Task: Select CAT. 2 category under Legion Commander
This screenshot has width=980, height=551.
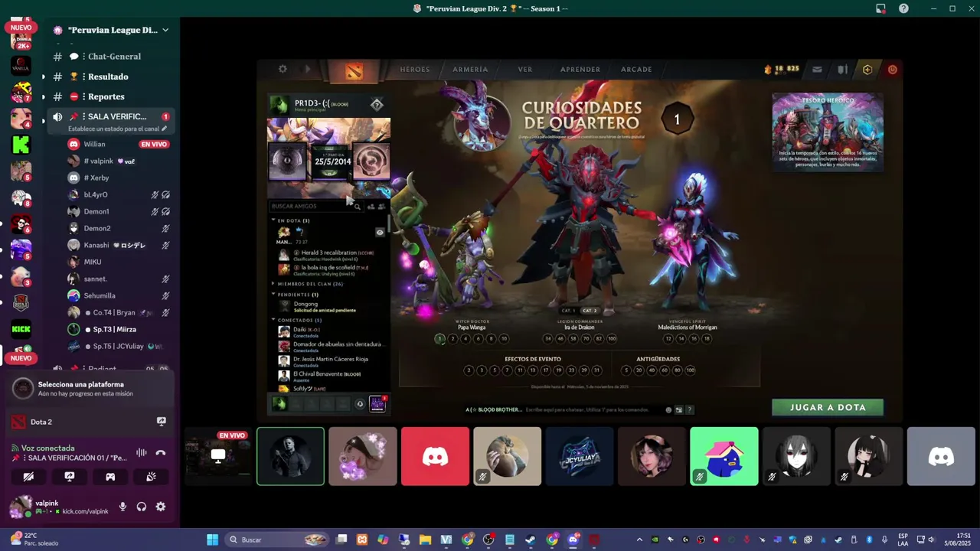Action: [590, 311]
